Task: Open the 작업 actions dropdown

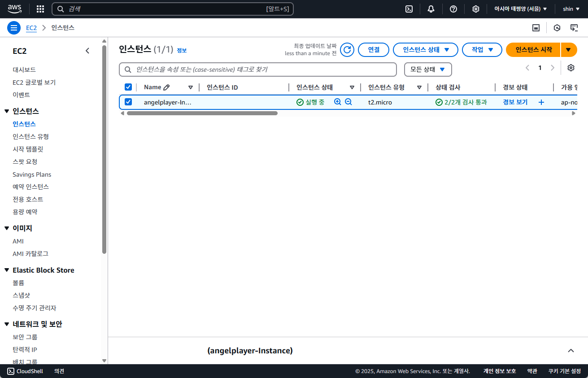Action: tap(482, 50)
